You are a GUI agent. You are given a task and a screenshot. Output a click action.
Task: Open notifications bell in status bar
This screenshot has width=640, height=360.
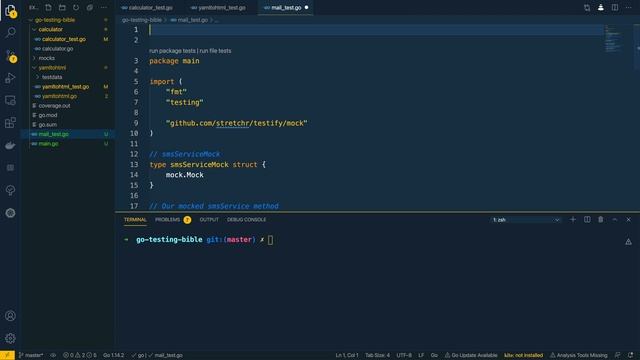point(631,355)
